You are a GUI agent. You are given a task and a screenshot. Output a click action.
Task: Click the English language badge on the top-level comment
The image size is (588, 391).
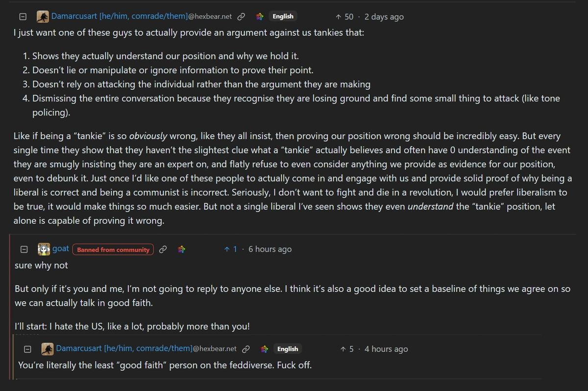tap(283, 17)
